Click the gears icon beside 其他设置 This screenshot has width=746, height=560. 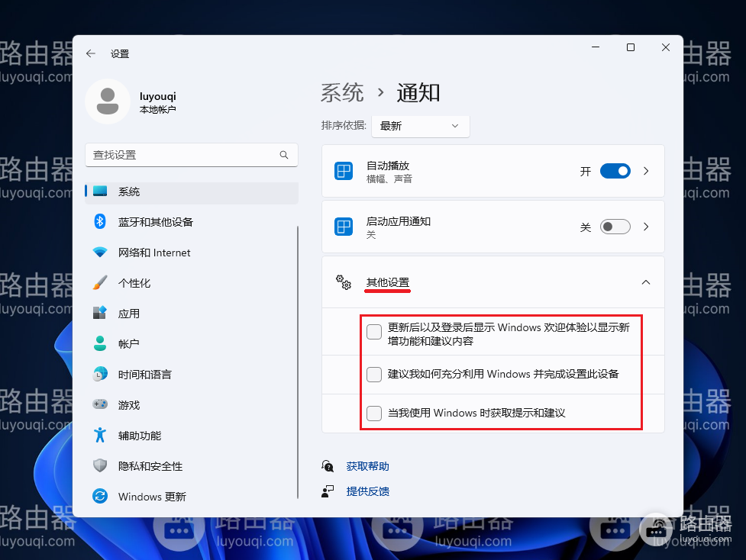pyautogui.click(x=344, y=282)
